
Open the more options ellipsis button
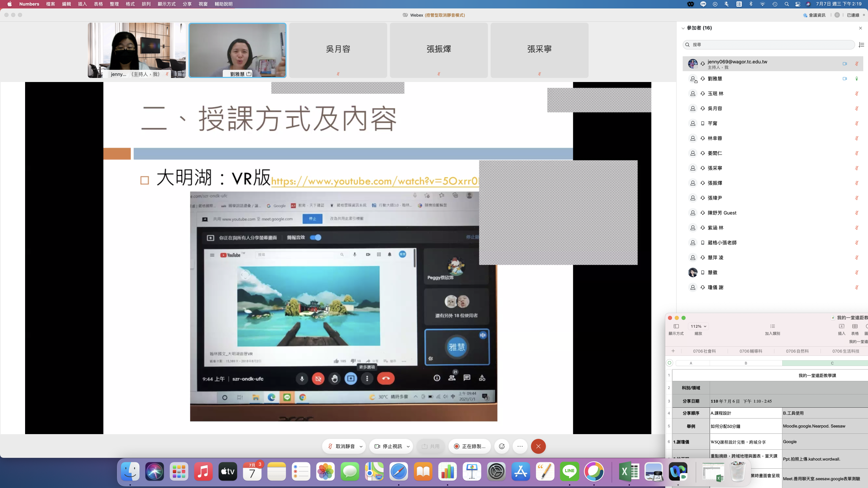(x=520, y=446)
